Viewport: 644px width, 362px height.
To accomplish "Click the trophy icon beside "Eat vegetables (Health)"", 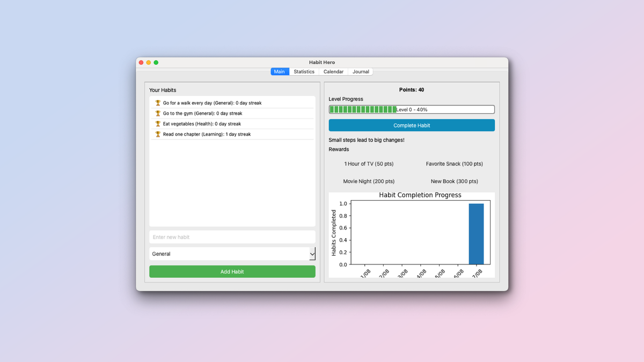I will point(157,123).
